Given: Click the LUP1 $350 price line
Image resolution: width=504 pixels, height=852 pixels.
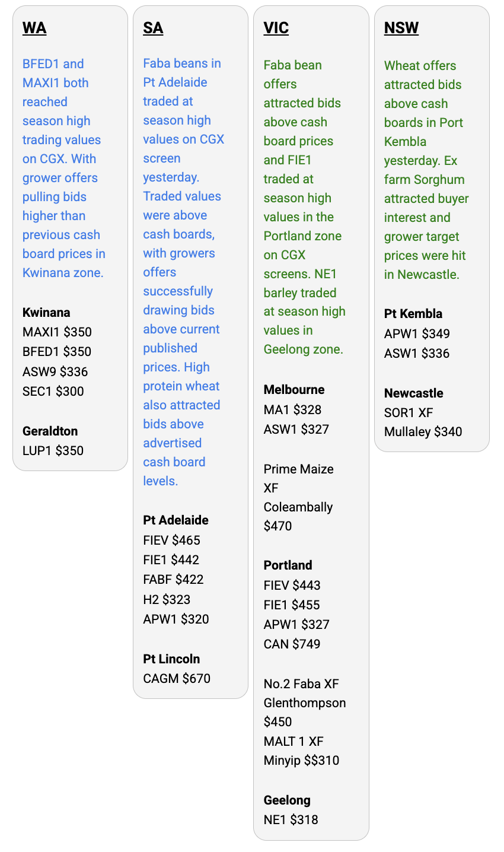Looking at the screenshot, I should [53, 450].
